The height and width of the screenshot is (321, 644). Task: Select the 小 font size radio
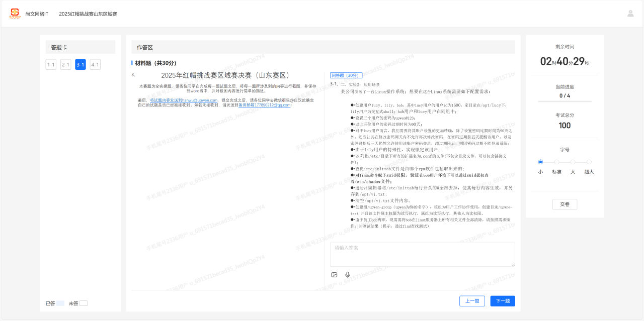coord(540,162)
